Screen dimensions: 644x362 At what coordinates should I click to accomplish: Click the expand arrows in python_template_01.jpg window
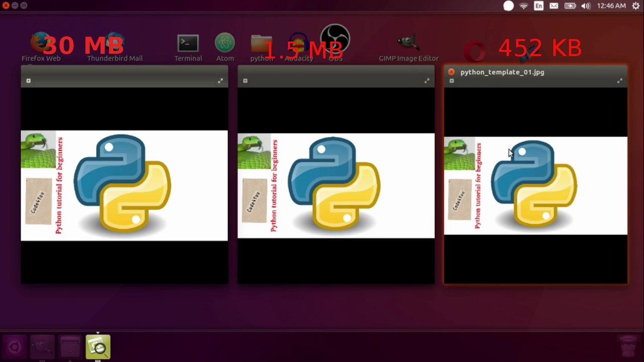(620, 81)
